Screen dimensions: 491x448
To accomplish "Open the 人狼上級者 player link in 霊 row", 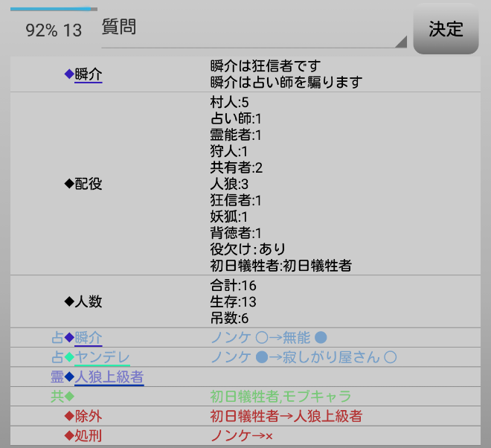I will (x=109, y=377).
